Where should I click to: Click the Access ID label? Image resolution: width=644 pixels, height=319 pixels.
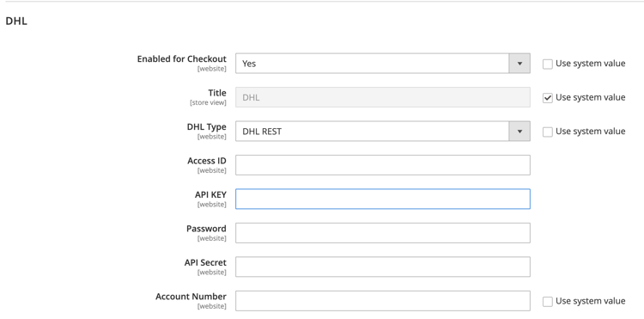click(x=207, y=161)
